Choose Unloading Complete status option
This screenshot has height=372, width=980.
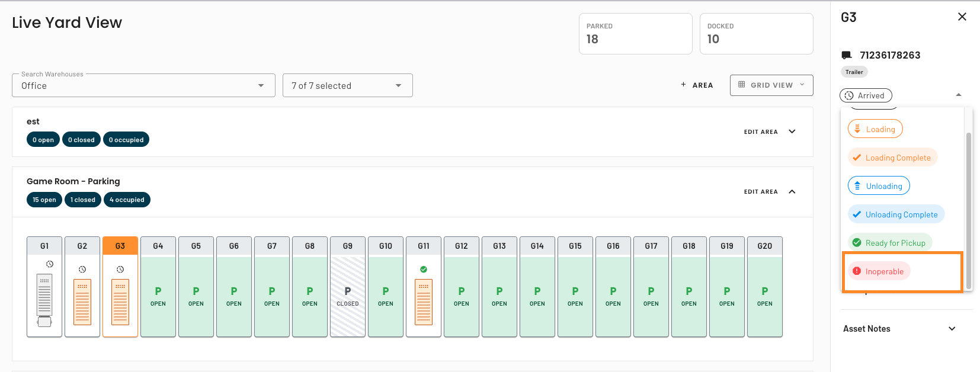click(x=896, y=214)
